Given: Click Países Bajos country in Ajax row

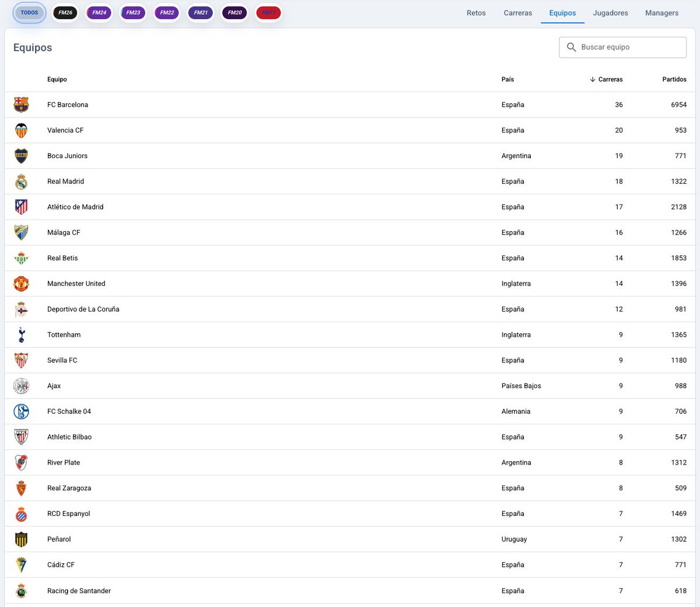Looking at the screenshot, I should pyautogui.click(x=521, y=386).
